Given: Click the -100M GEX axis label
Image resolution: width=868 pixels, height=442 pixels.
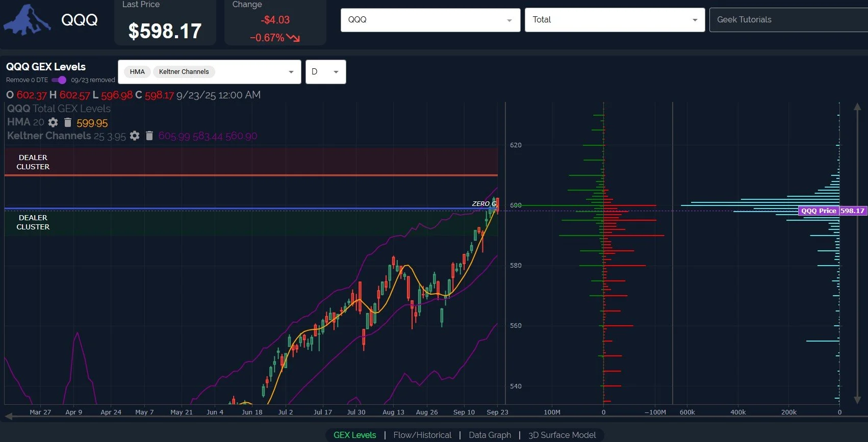Looking at the screenshot, I should point(655,412).
